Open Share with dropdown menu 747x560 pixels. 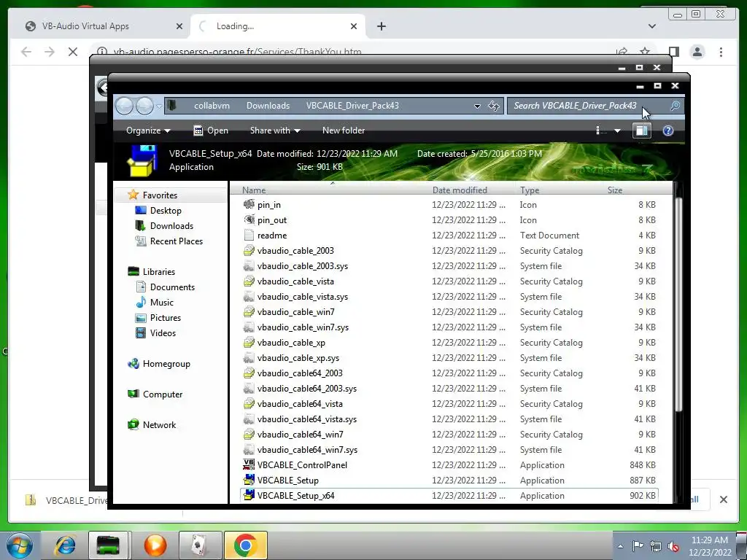click(275, 131)
